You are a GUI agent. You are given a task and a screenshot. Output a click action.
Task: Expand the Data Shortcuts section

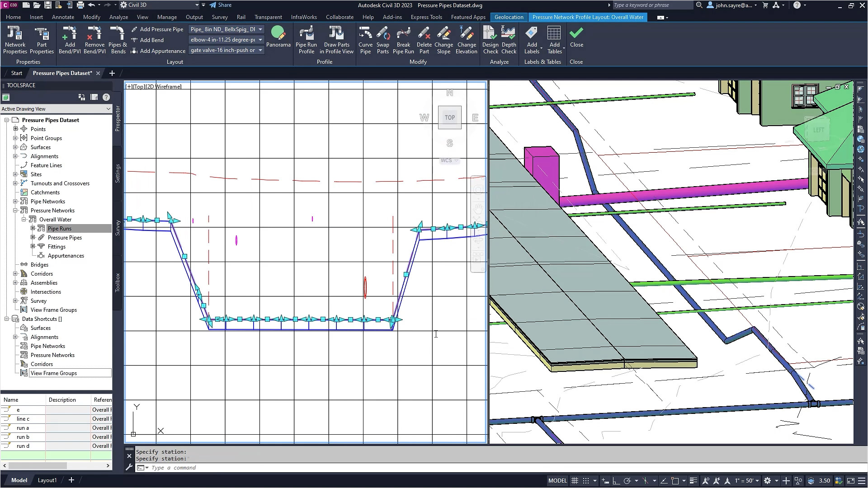pos(6,319)
